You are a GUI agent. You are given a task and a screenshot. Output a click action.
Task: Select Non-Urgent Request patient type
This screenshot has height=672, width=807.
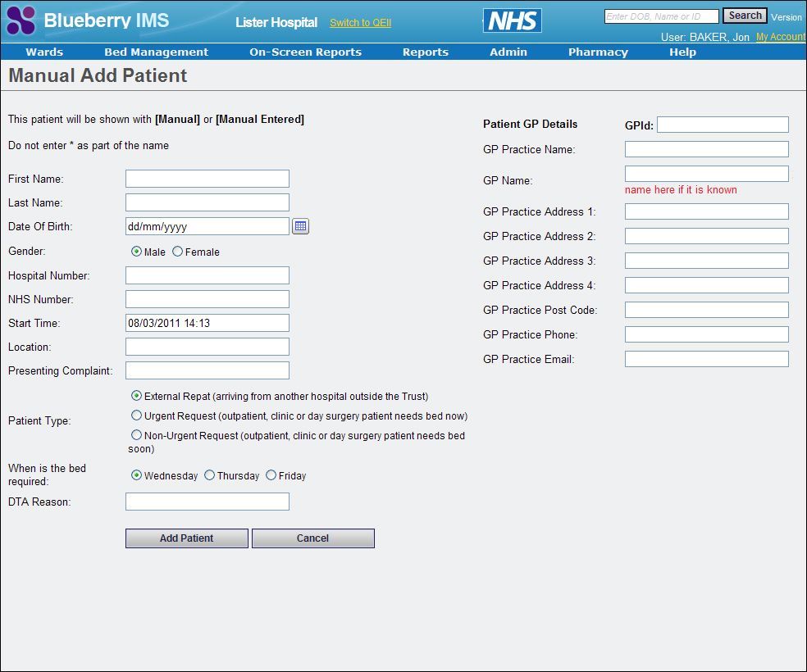(x=137, y=434)
